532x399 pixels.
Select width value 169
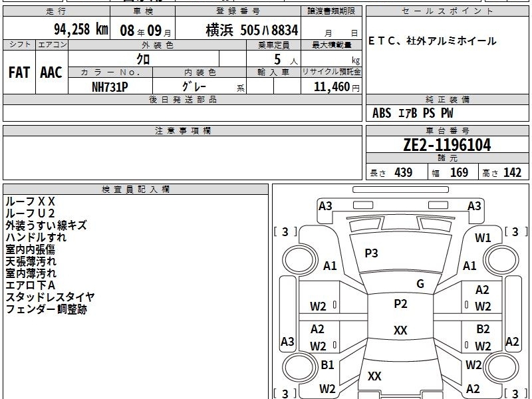pyautogui.click(x=459, y=172)
